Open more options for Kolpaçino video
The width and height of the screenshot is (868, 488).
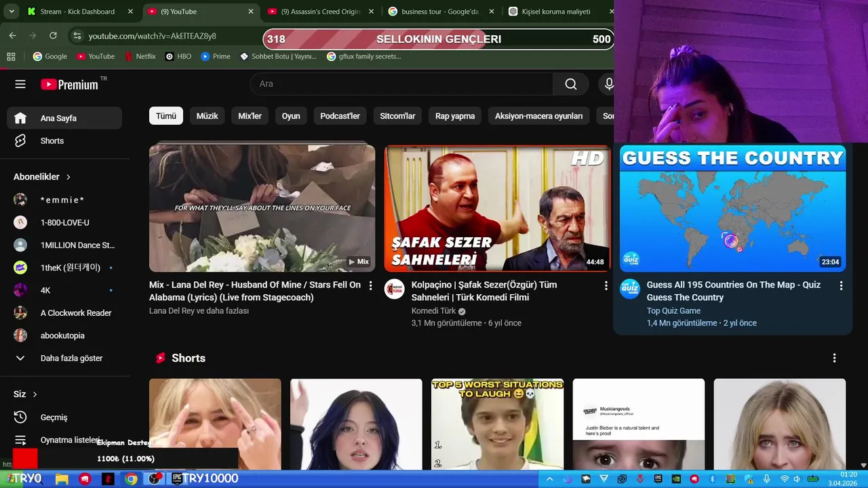tap(606, 286)
